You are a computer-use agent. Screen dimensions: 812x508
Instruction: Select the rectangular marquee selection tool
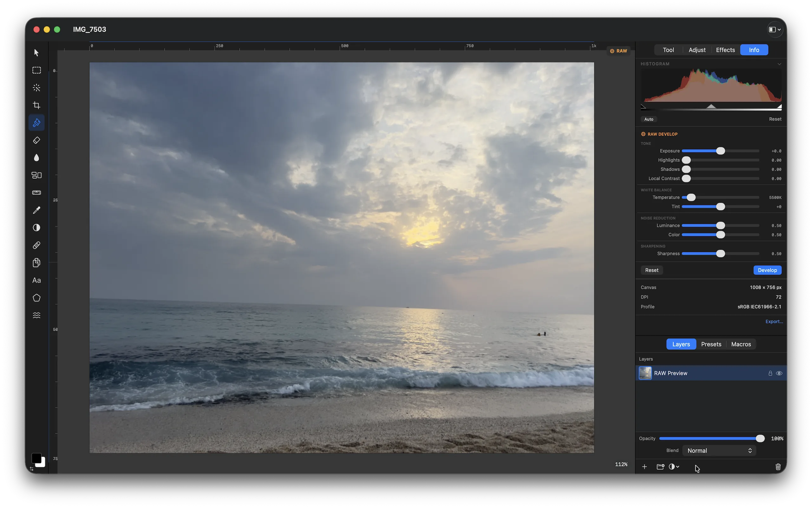(x=36, y=70)
